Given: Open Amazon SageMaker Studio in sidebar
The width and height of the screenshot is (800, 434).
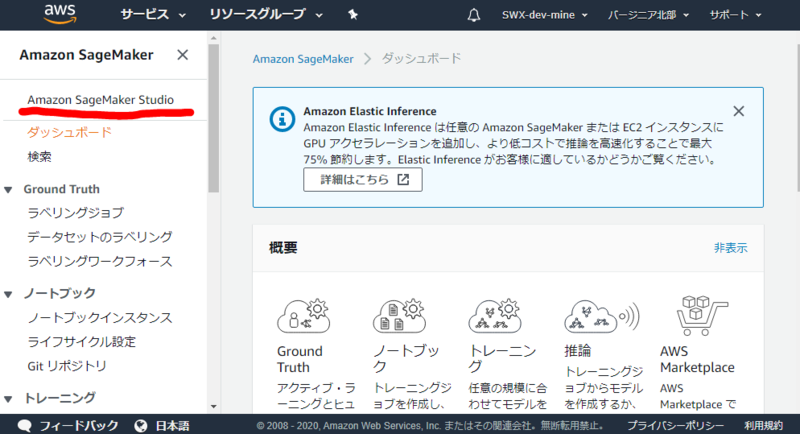Looking at the screenshot, I should 101,99.
